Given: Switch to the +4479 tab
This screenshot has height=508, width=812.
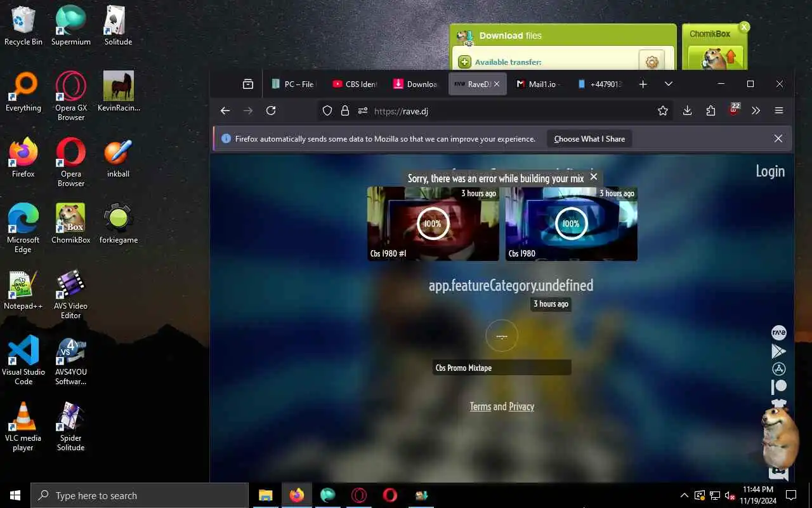Looking at the screenshot, I should (x=599, y=84).
